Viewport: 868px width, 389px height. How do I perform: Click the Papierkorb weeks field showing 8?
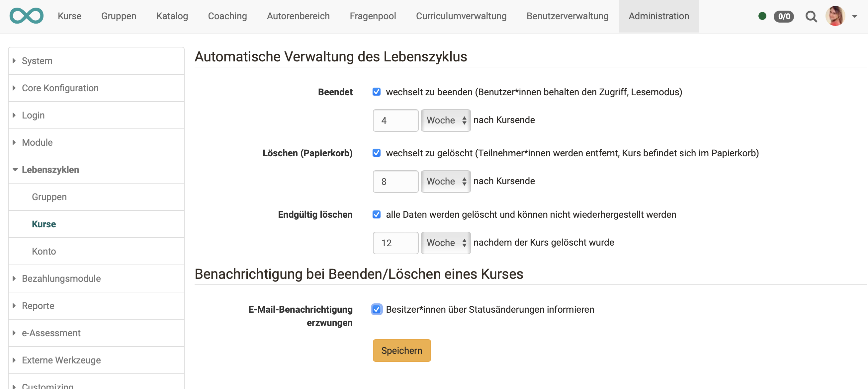point(395,181)
